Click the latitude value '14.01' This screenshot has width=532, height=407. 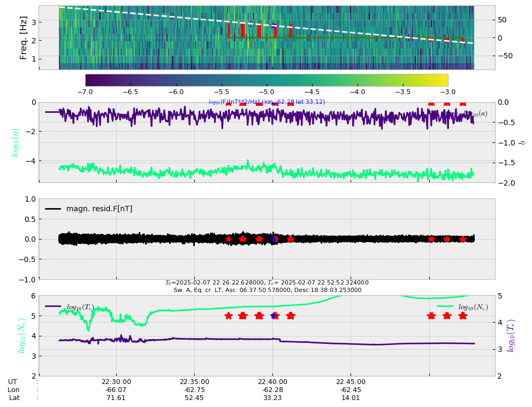[351, 397]
